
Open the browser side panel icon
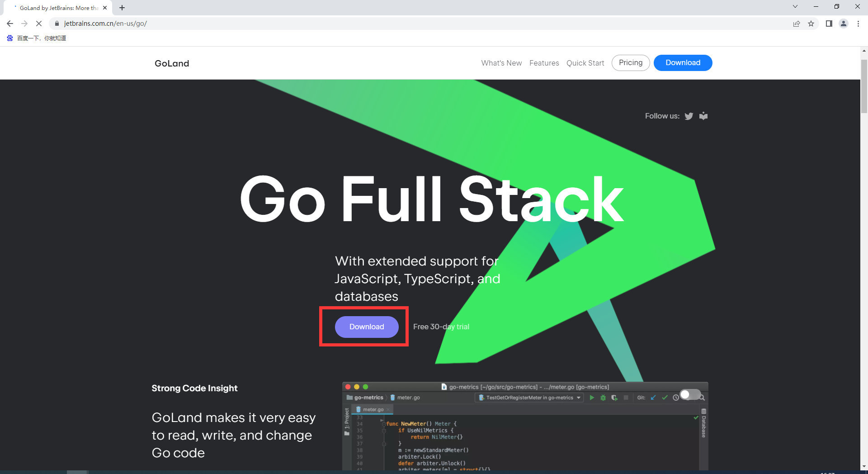tap(829, 24)
